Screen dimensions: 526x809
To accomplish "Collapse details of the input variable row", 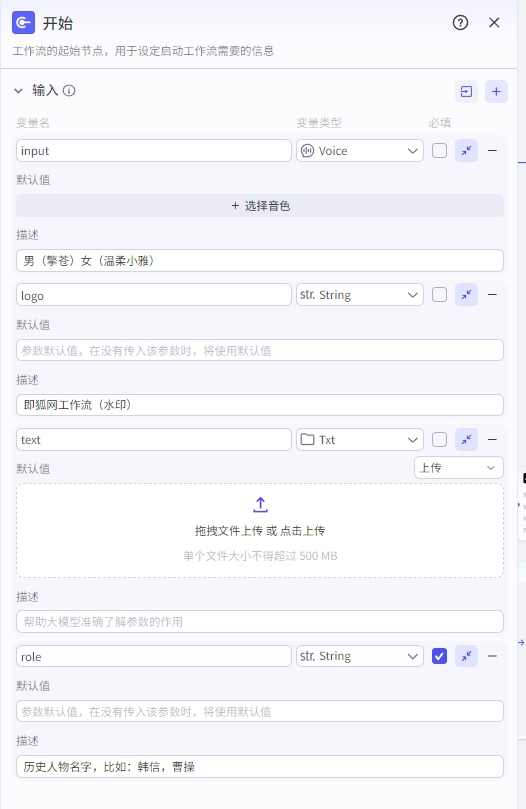I will (x=466, y=151).
